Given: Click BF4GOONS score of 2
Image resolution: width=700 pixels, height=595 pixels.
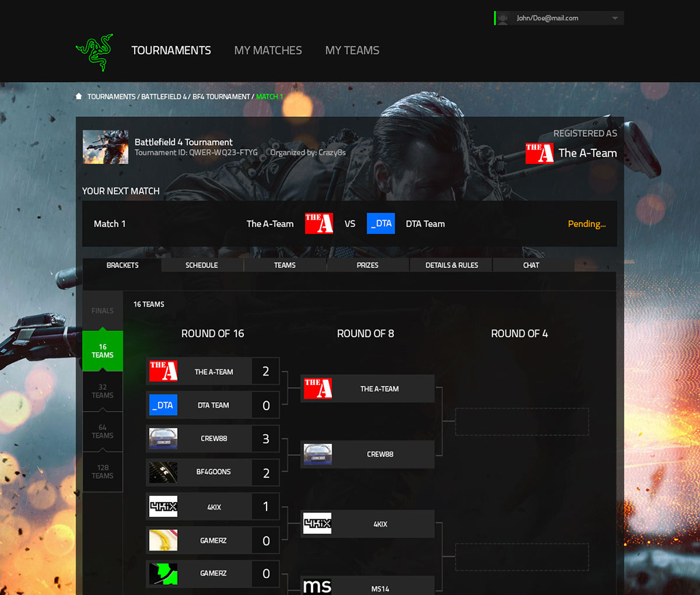Looking at the screenshot, I should click(266, 473).
